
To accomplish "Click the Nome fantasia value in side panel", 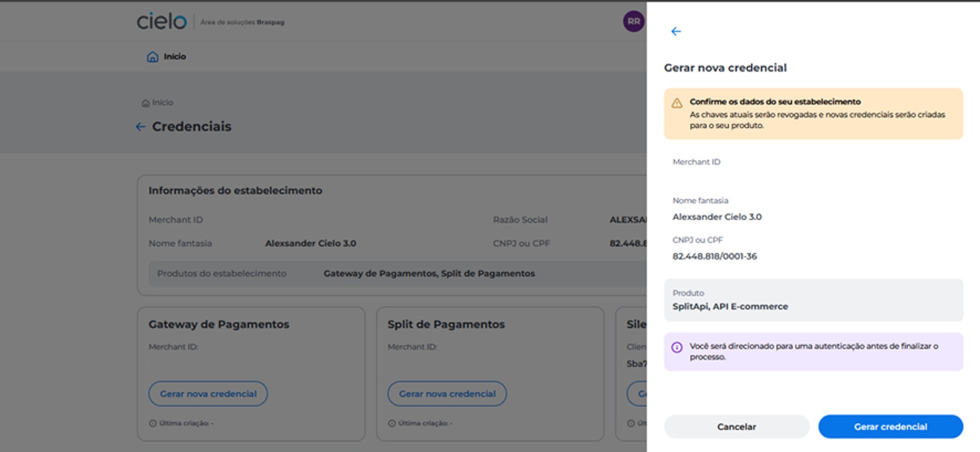I will coord(717,217).
